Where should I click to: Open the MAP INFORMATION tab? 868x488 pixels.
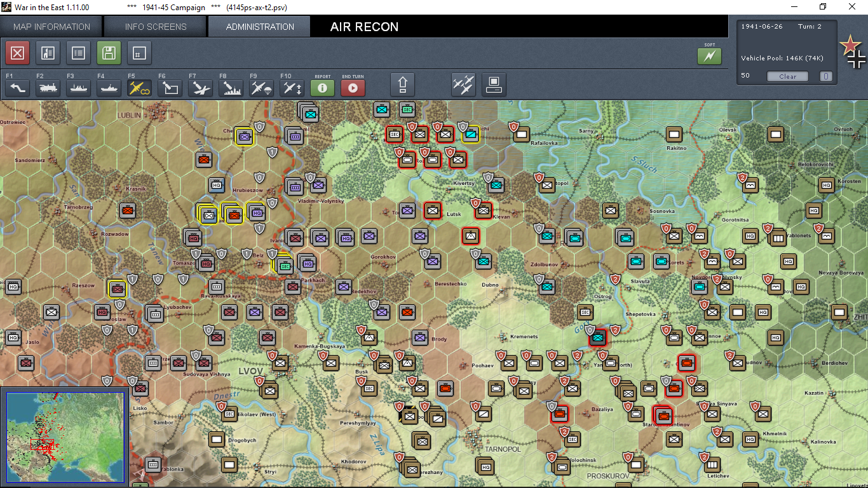coord(51,27)
